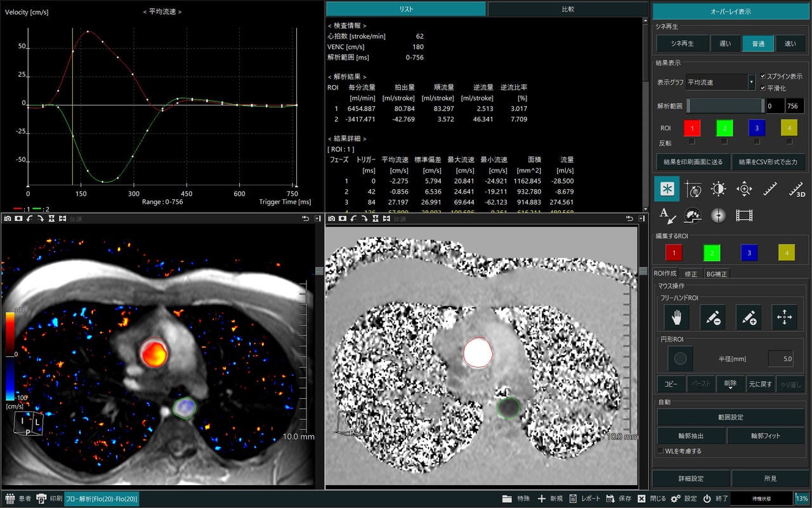The height and width of the screenshot is (508, 812).
Task: Open the cine filmstrip tool icon
Action: 744,215
